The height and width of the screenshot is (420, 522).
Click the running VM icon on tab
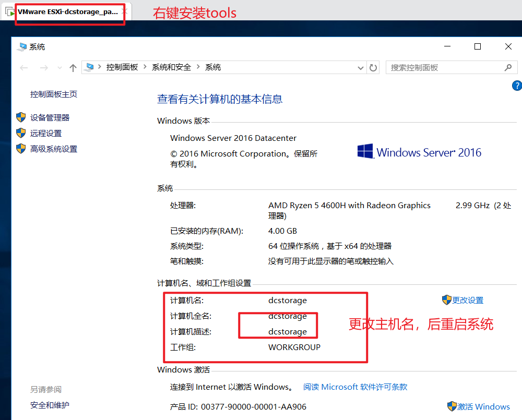[x=10, y=13]
